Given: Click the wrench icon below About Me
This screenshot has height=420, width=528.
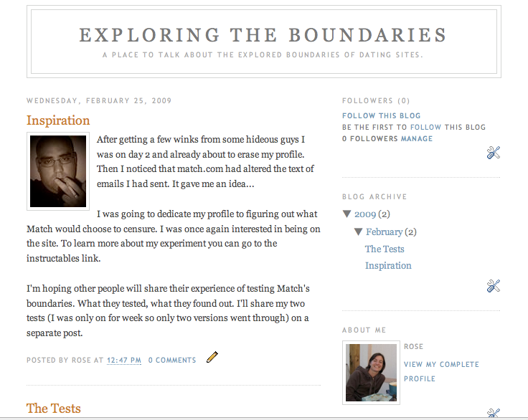Looking at the screenshot, I should 493,414.
